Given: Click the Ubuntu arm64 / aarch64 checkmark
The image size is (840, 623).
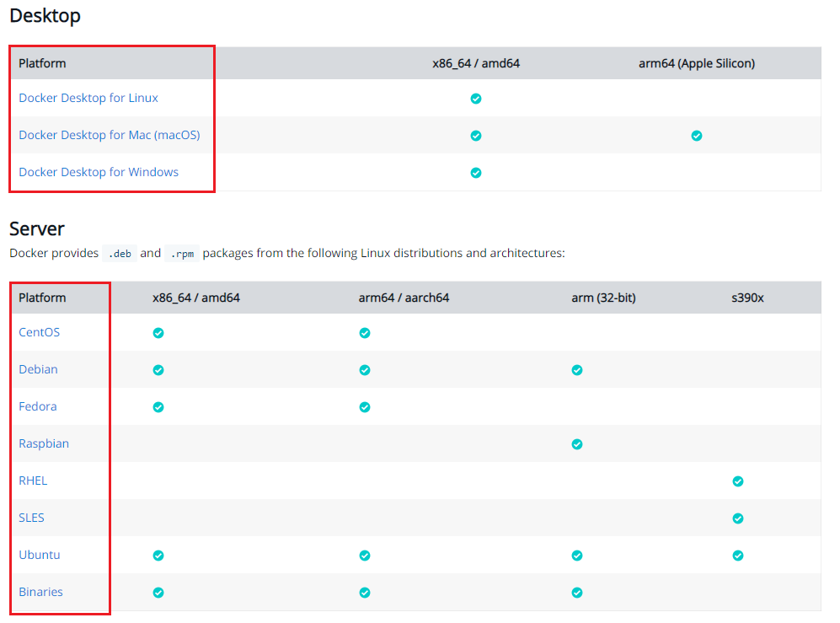Looking at the screenshot, I should point(365,556).
